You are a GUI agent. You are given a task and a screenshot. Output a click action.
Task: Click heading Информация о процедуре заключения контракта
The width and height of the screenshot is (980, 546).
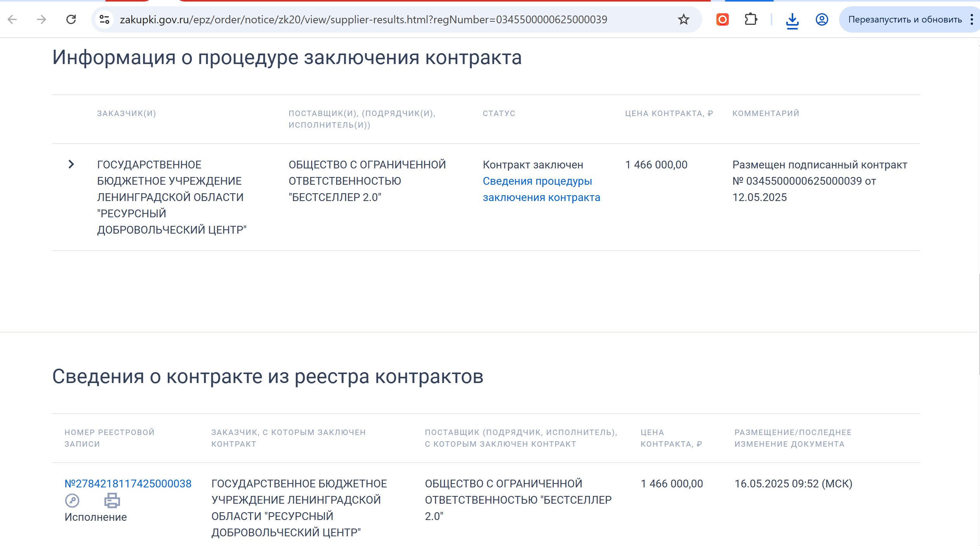click(287, 58)
